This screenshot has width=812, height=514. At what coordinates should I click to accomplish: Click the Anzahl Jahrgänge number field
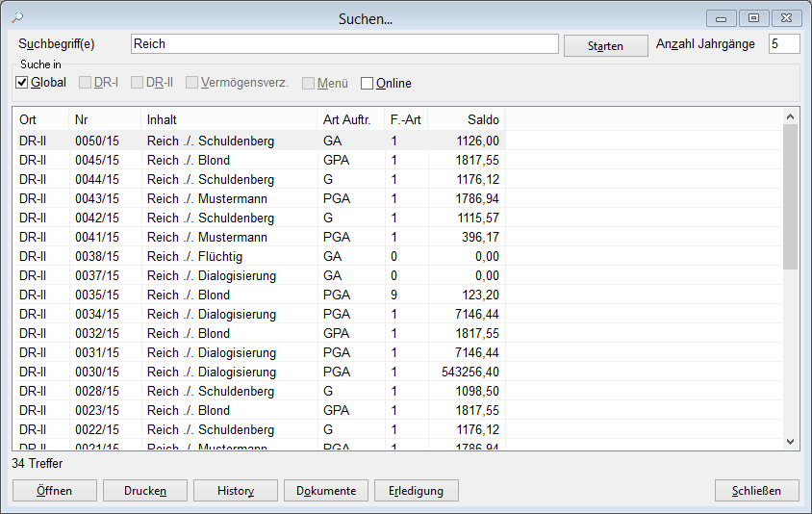(x=783, y=44)
